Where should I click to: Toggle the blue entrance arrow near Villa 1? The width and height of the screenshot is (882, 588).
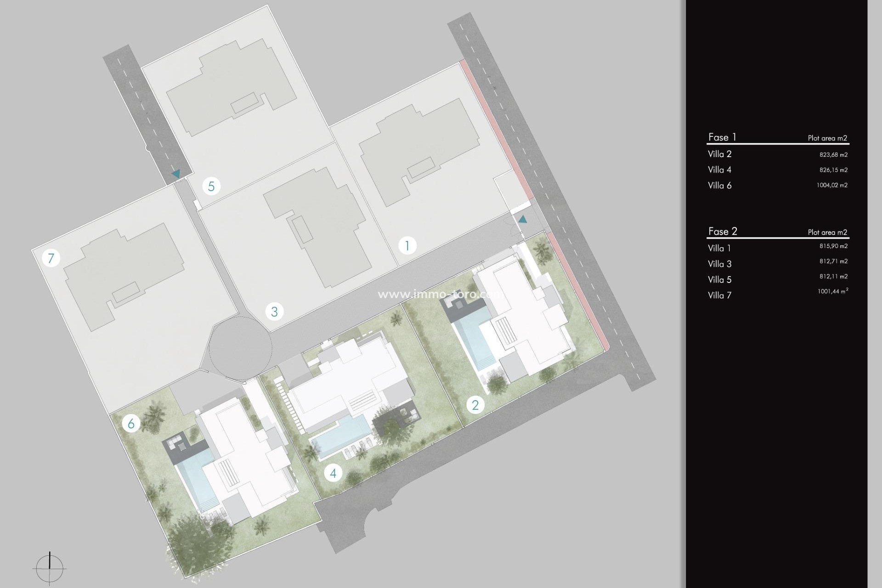click(523, 219)
